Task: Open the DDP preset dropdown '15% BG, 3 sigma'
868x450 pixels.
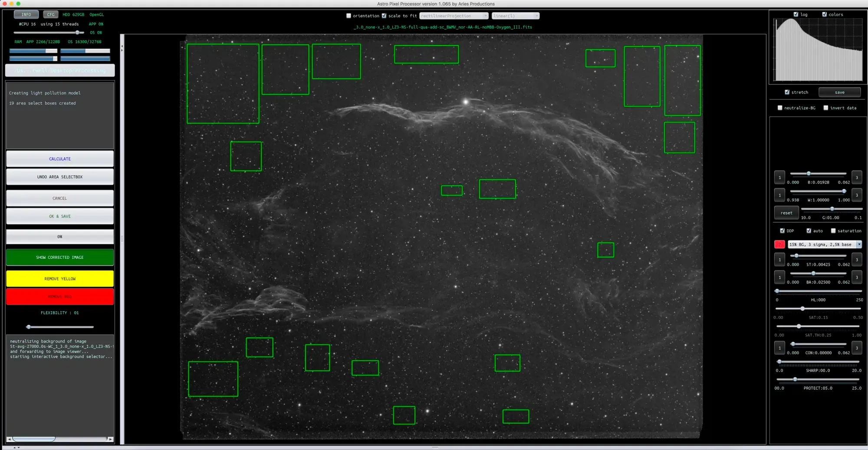Action: 824,245
